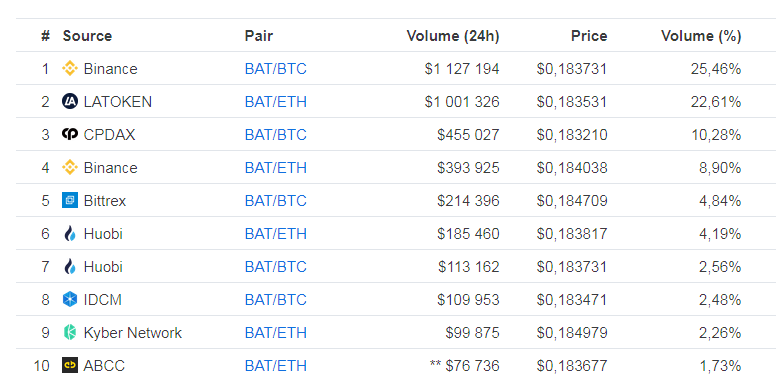Sort table by Volume (24h) column header
Screen dimensions: 776x378
pos(453,36)
